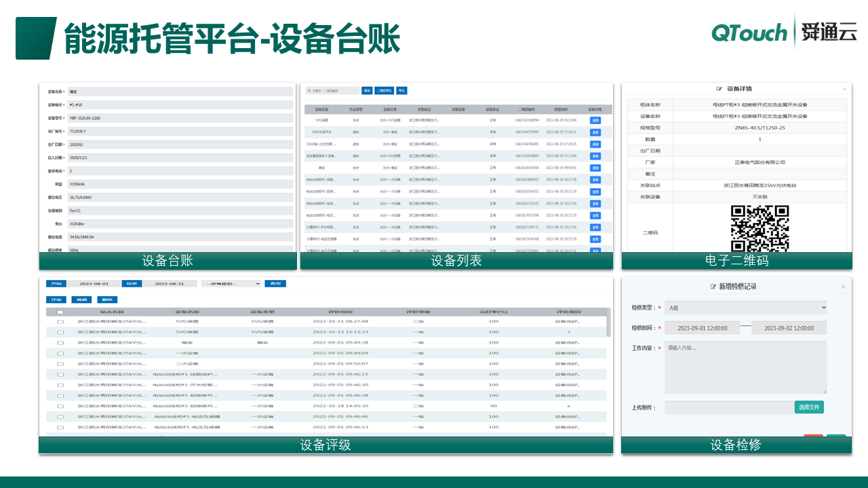The width and height of the screenshot is (868, 488).
Task: Click the 删除 delete action in 设备评级
Action: (107, 299)
